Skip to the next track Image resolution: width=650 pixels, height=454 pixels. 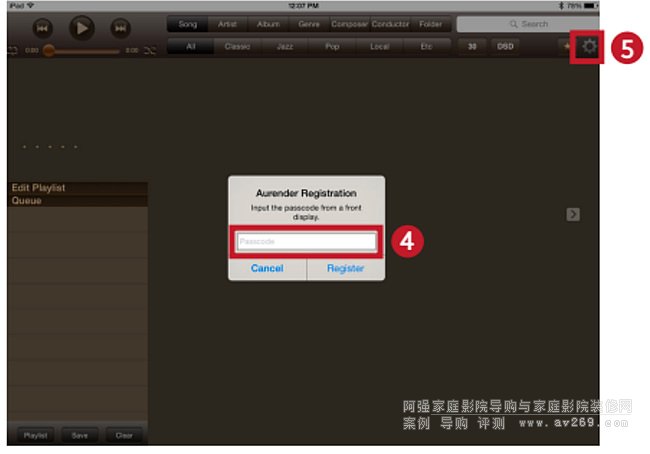point(120,27)
